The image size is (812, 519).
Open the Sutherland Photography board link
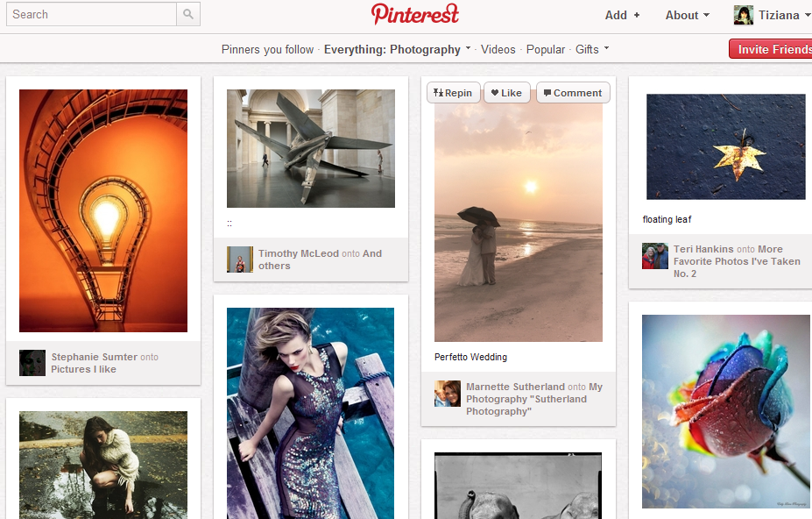pos(534,399)
